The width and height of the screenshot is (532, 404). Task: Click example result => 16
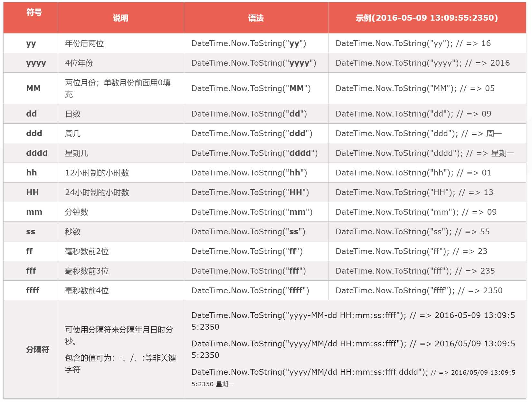click(413, 43)
